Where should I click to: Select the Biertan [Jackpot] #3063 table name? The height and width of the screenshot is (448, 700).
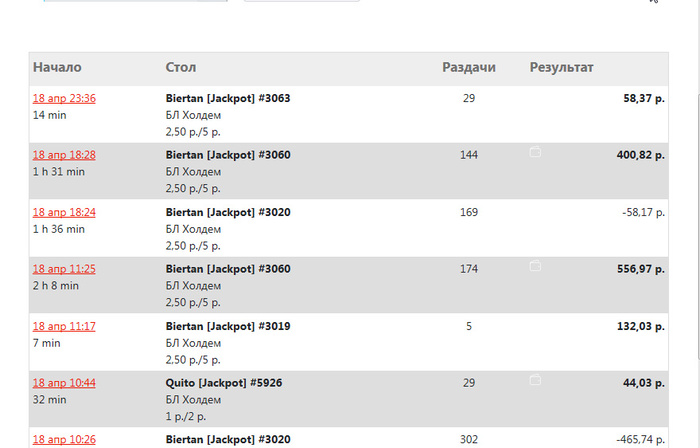point(228,99)
